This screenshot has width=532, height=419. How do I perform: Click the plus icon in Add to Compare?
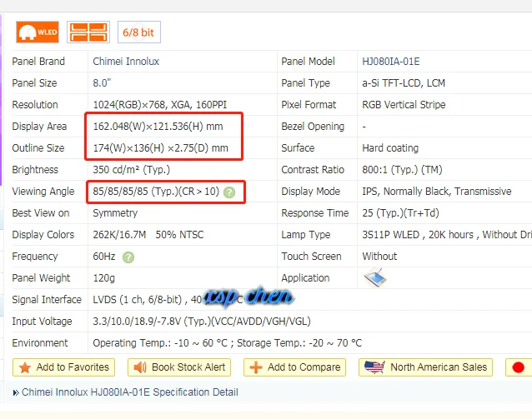pos(256,367)
